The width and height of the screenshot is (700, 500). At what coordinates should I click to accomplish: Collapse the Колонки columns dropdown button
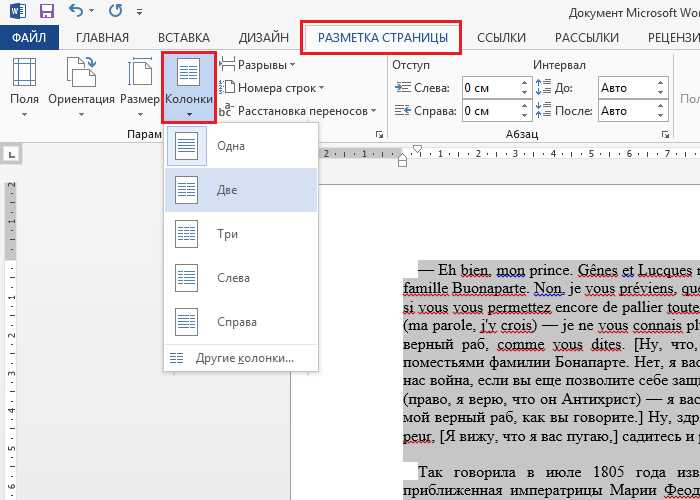click(189, 88)
